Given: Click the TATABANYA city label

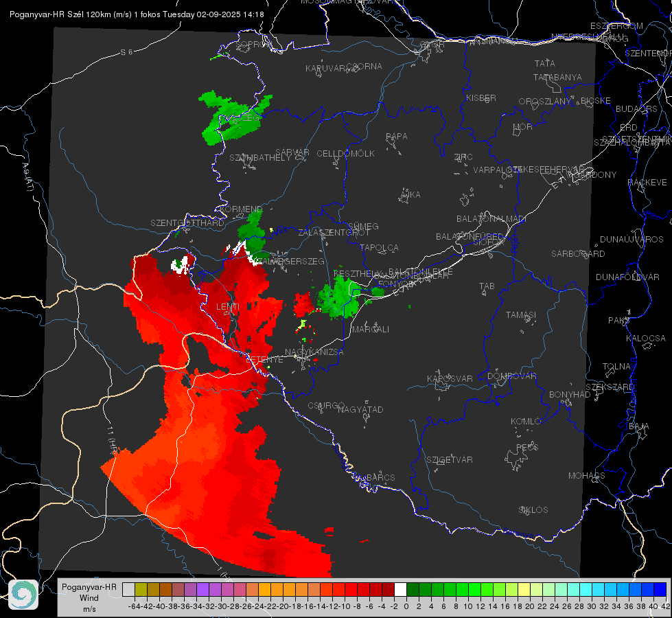Looking at the screenshot, I should [557, 77].
